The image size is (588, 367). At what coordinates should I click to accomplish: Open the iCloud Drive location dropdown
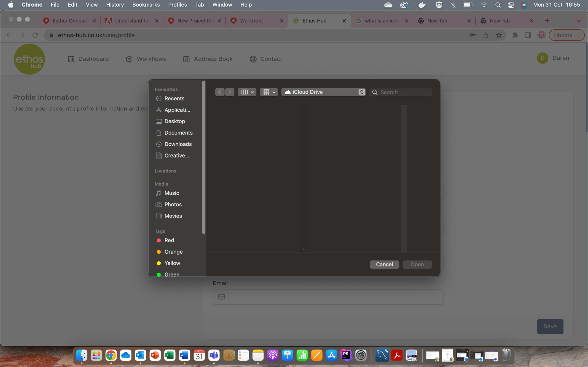[x=323, y=92]
